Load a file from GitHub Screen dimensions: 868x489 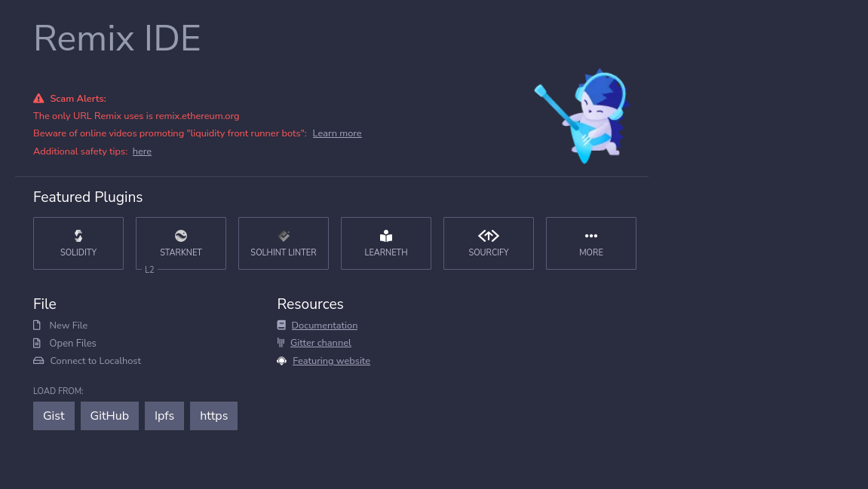click(x=109, y=416)
